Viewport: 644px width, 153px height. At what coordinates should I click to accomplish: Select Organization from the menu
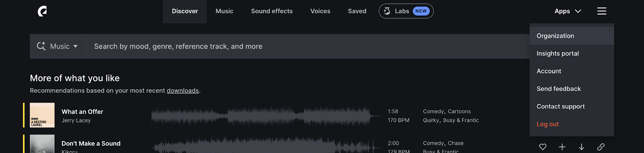pyautogui.click(x=572, y=36)
